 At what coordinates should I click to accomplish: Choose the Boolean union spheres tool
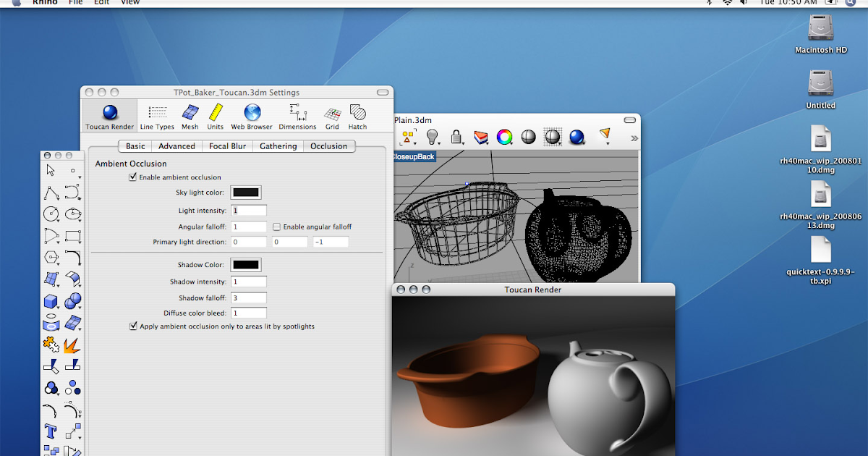pyautogui.click(x=72, y=301)
